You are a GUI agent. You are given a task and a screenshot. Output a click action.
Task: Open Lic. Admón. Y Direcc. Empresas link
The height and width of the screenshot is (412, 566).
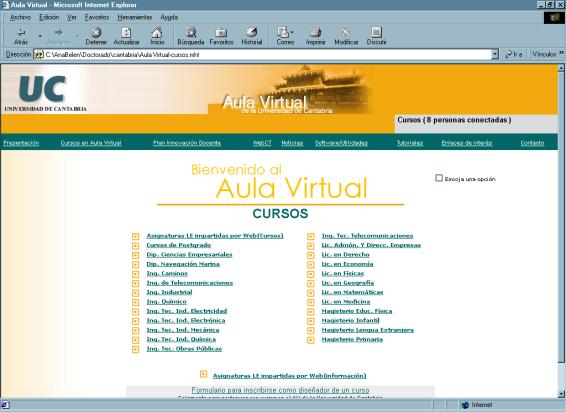click(x=371, y=245)
